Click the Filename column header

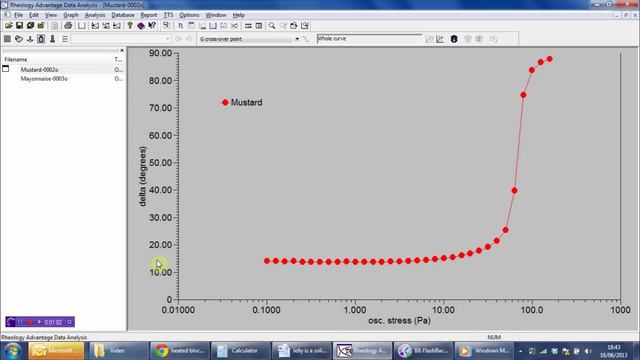point(16,60)
